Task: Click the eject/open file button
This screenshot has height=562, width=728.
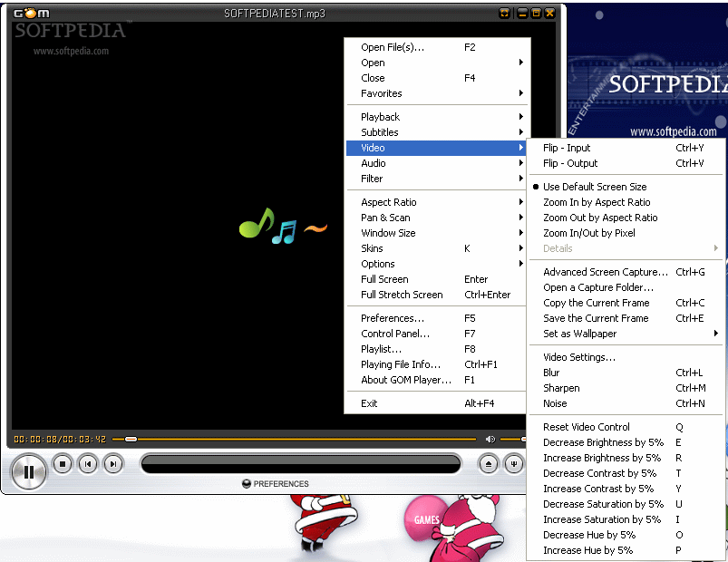Action: pos(489,463)
